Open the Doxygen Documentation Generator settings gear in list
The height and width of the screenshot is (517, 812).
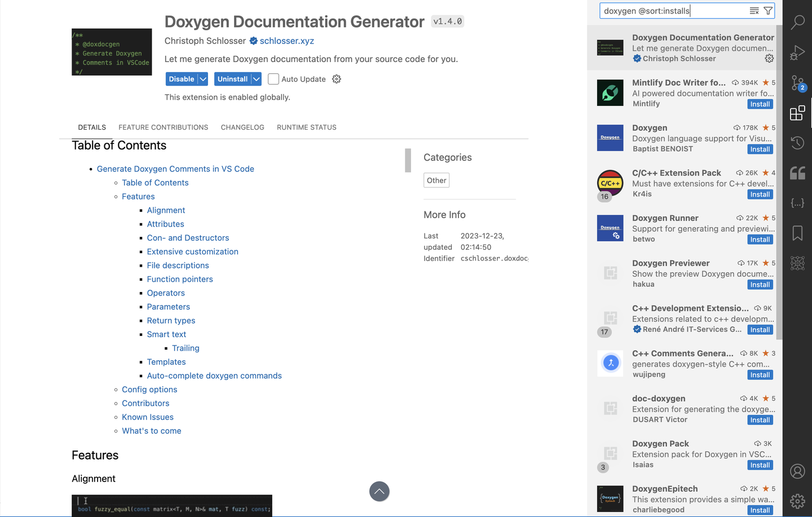tap(769, 58)
